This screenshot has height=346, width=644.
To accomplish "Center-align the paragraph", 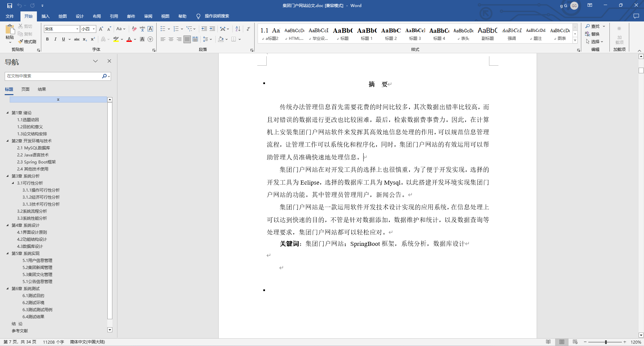I will 171,39.
